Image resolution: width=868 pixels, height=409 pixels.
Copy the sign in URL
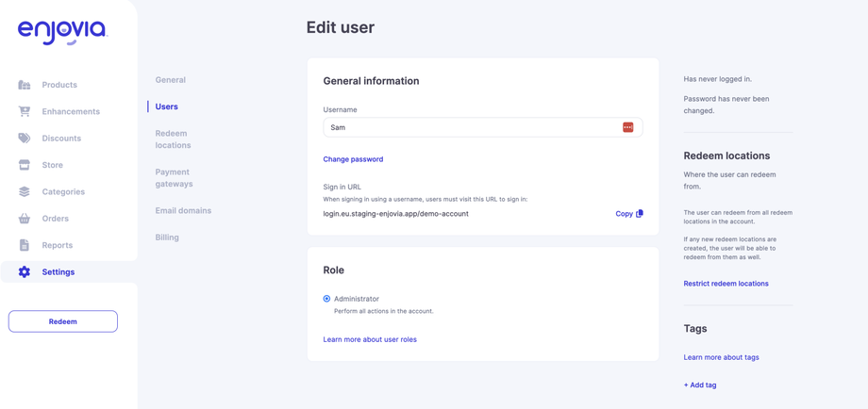[x=629, y=214]
